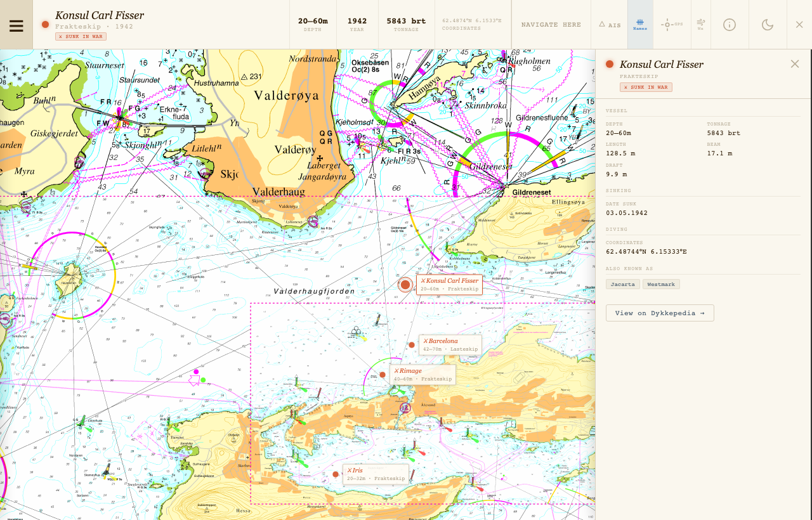The width and height of the screenshot is (812, 520).
Task: Click Nordstranda label on chart
Action: coord(312,59)
